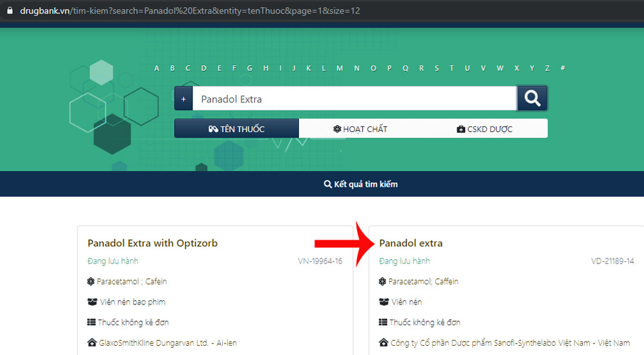Click Paracetamol; Caffein ingredient text
This screenshot has height=355, width=644.
click(423, 281)
